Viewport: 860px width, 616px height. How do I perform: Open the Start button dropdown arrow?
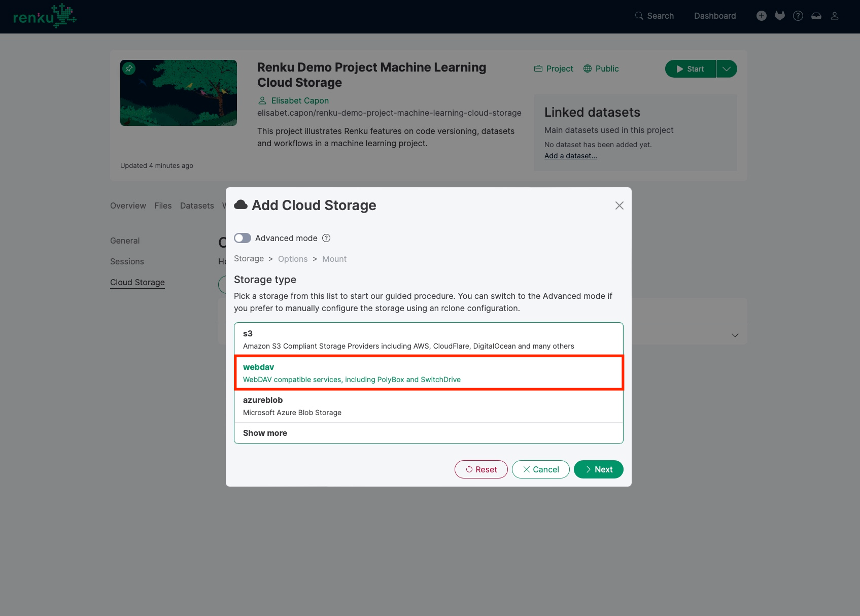[x=727, y=69]
